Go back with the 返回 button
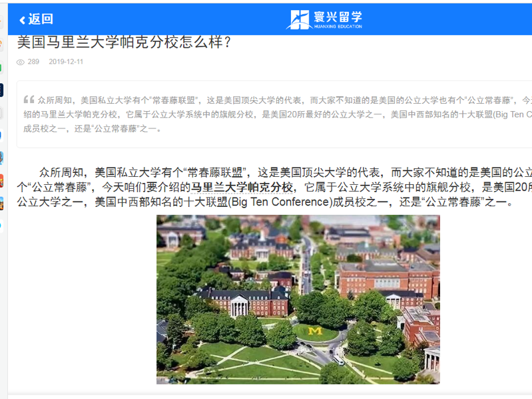The width and height of the screenshot is (532, 399). tap(37, 19)
